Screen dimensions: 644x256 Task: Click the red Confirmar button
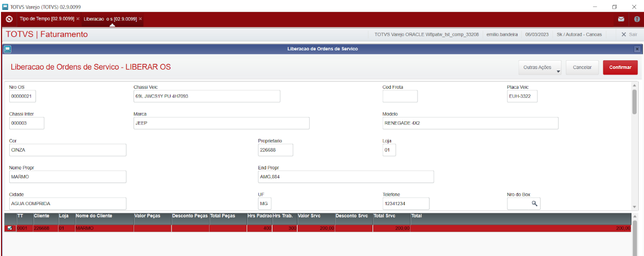tap(620, 68)
